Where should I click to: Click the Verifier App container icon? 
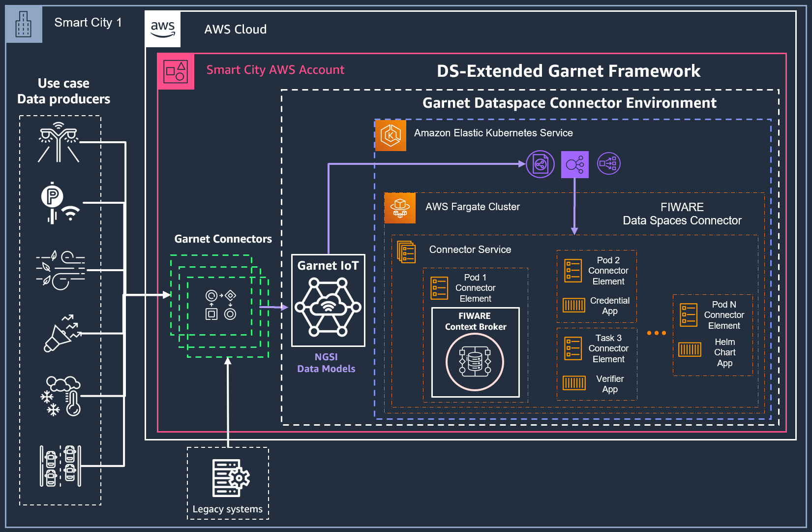click(x=574, y=383)
